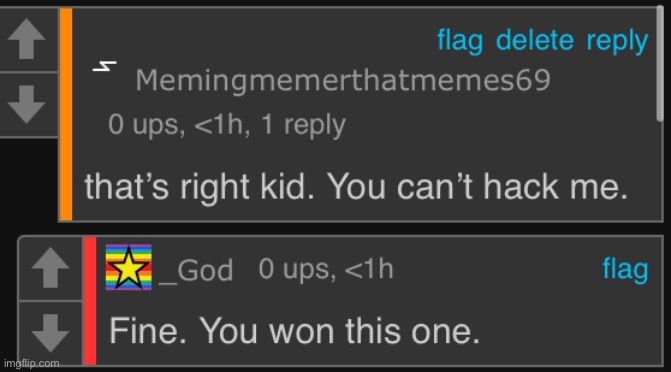Downvote Memingmemerthatmemes69's comment

[27, 105]
